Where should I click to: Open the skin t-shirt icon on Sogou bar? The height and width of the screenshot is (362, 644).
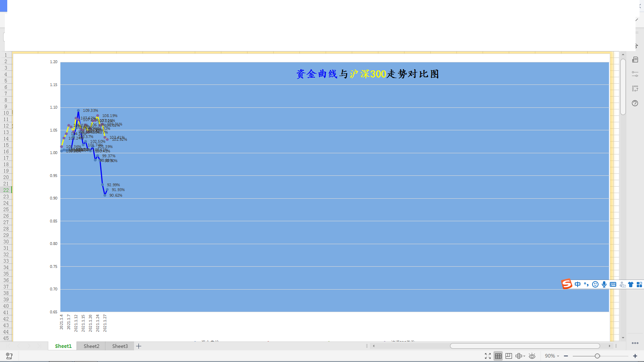click(630, 284)
